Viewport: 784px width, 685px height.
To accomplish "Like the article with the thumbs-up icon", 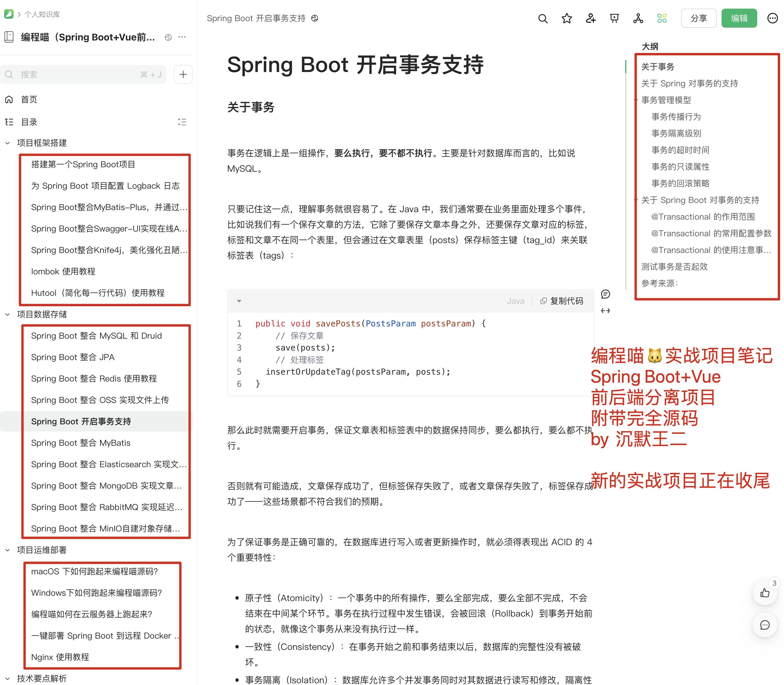I will pyautogui.click(x=765, y=593).
